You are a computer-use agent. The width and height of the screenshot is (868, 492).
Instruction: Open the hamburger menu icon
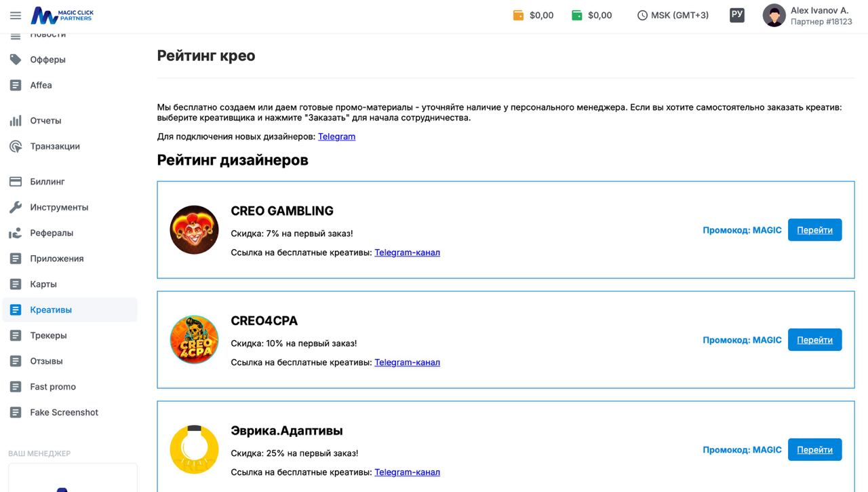click(x=16, y=15)
